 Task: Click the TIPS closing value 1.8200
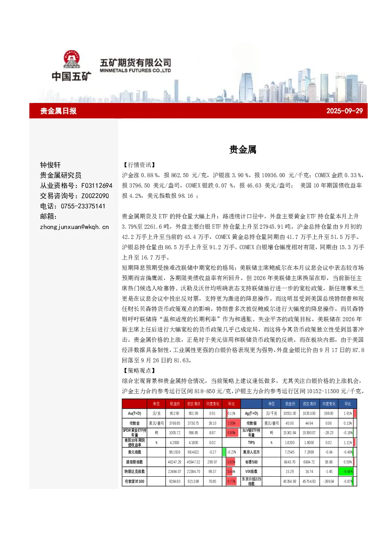tap(290, 443)
